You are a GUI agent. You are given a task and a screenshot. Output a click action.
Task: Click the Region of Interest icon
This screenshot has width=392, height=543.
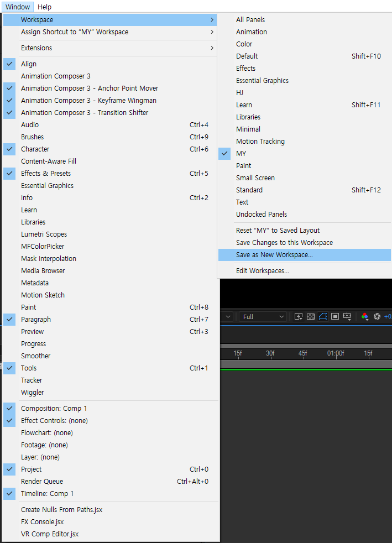coord(335,316)
